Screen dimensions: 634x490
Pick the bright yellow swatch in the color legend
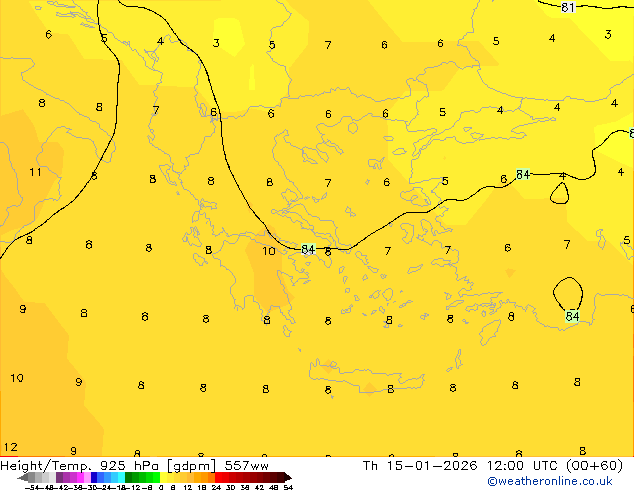(x=163, y=477)
